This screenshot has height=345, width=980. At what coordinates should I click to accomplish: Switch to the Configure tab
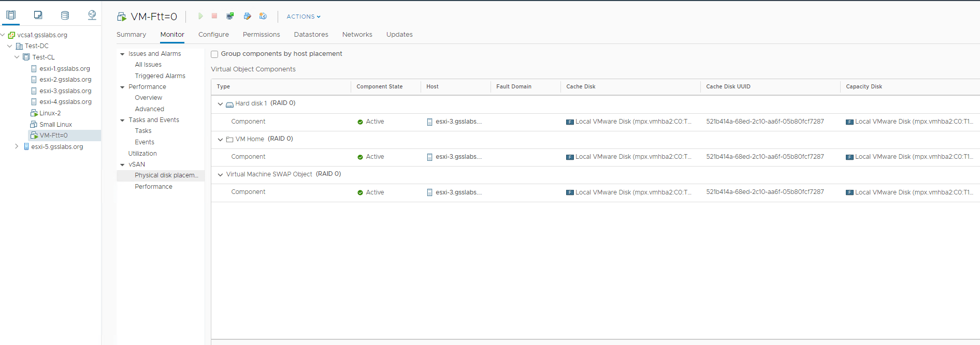point(213,35)
